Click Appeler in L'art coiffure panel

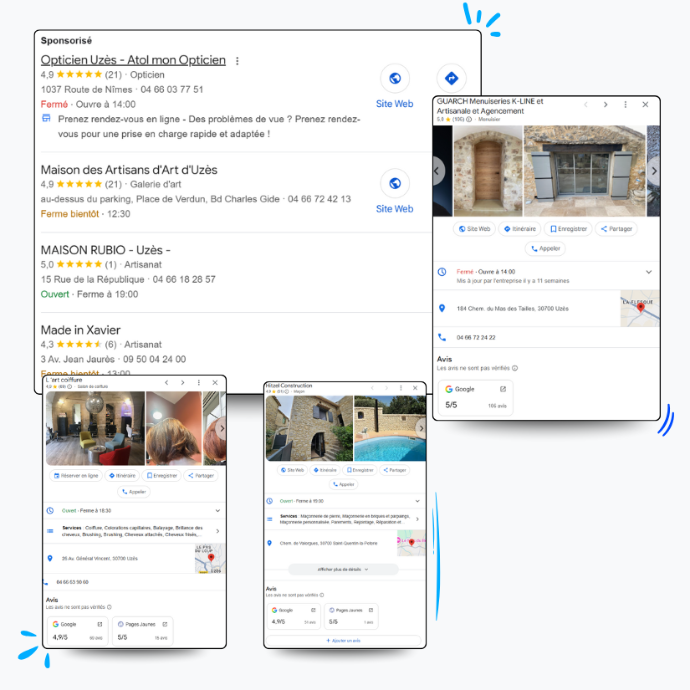134,492
